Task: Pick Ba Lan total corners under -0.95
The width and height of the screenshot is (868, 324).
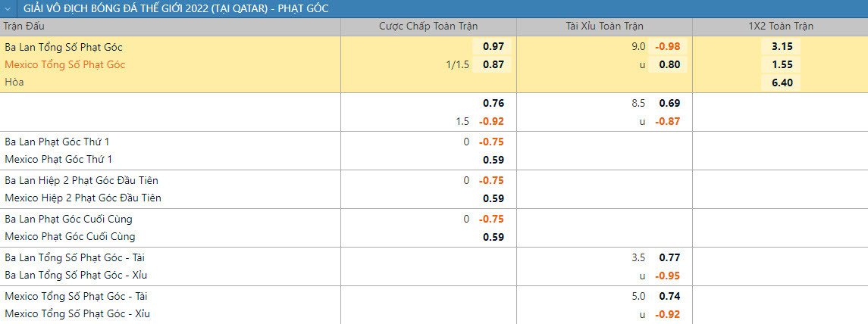Action: pos(668,276)
